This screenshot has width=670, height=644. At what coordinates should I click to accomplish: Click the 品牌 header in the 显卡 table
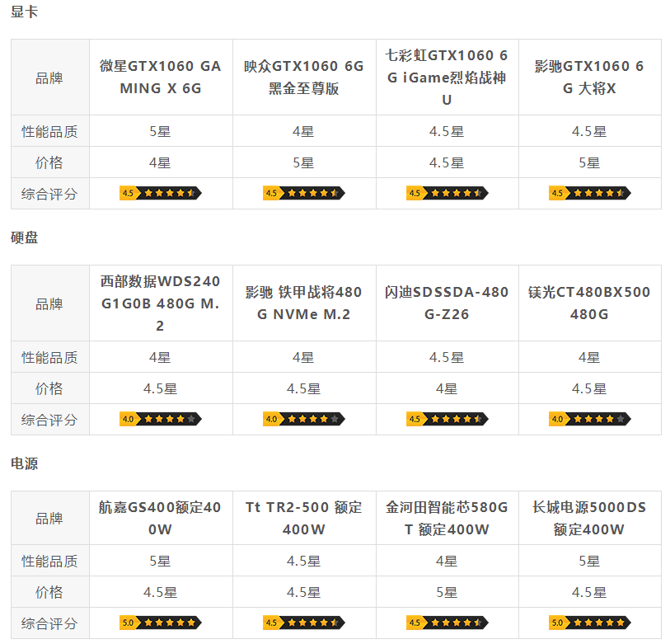[49, 78]
